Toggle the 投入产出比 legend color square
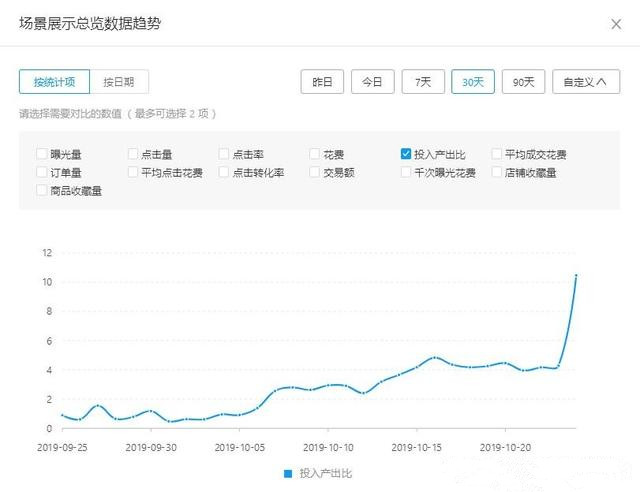 pos(288,474)
